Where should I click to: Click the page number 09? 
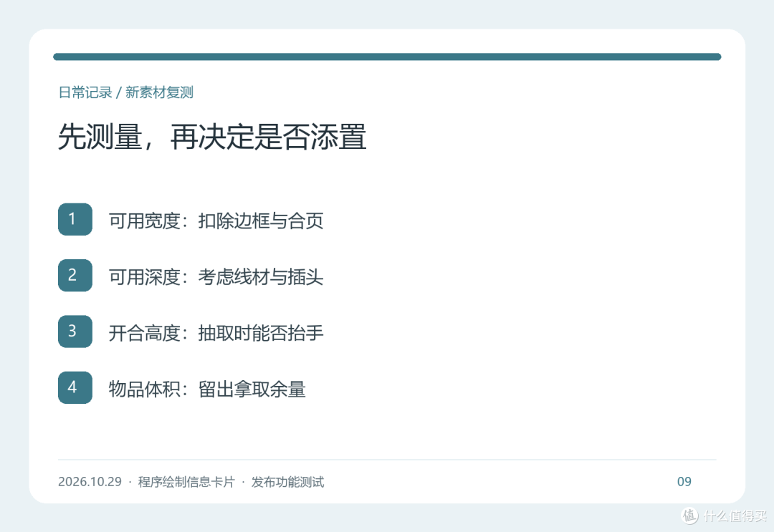[684, 482]
